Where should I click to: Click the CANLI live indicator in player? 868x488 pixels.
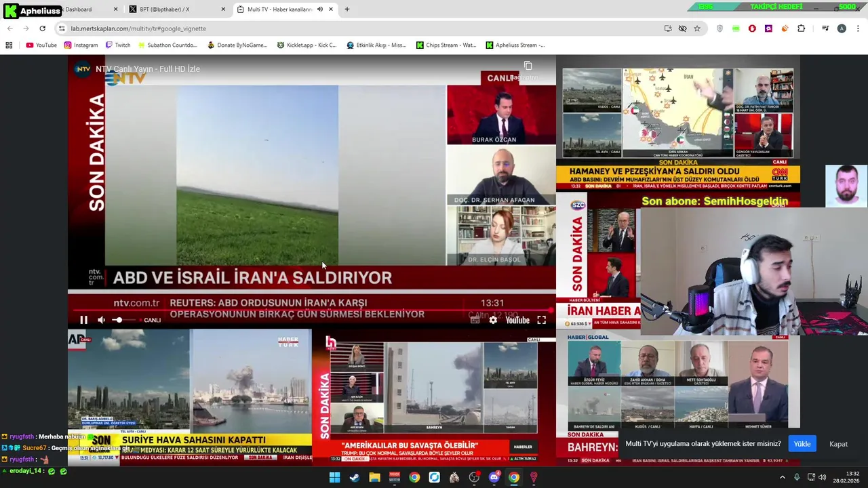click(152, 320)
